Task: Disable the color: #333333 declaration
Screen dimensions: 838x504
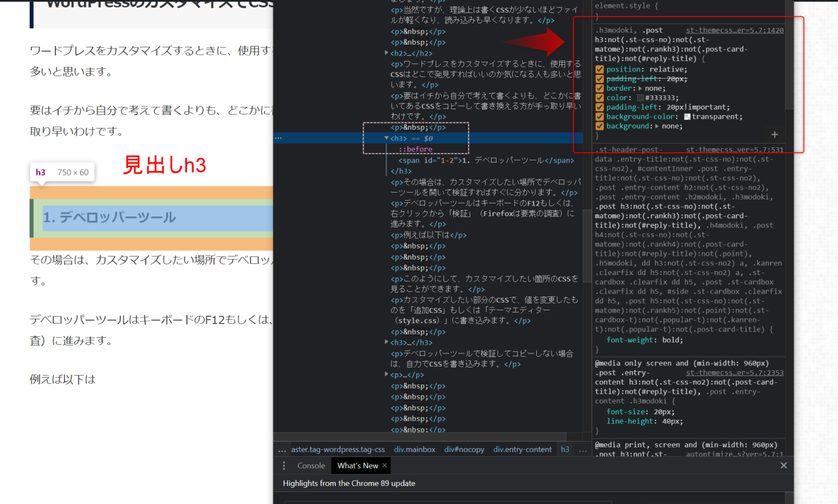Action: click(x=599, y=97)
